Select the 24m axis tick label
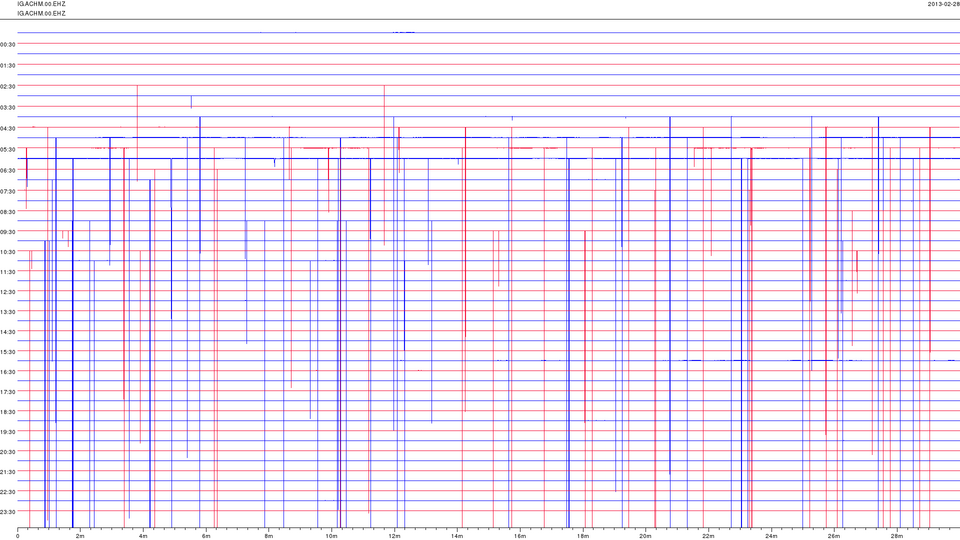The width and height of the screenshot is (960, 540). coord(771,536)
